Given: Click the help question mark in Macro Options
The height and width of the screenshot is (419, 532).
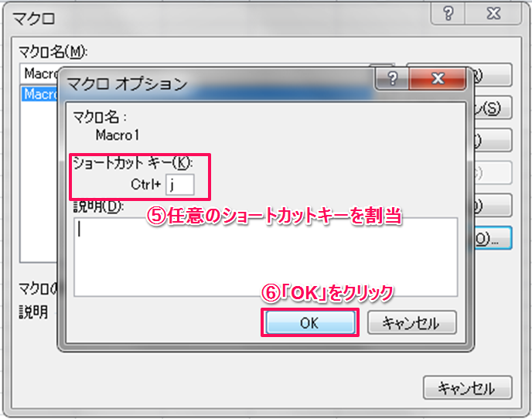Looking at the screenshot, I should click(392, 79).
